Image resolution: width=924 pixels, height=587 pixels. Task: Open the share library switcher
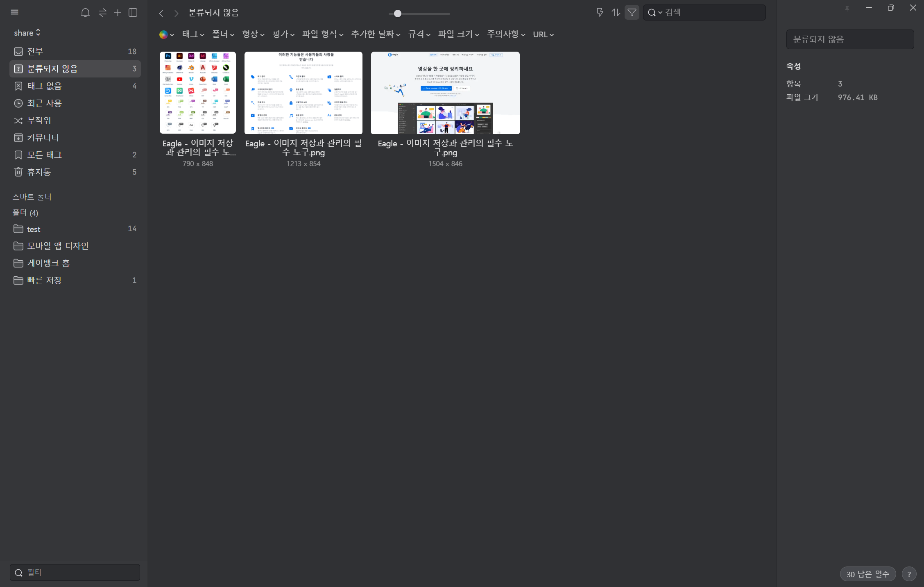27,33
